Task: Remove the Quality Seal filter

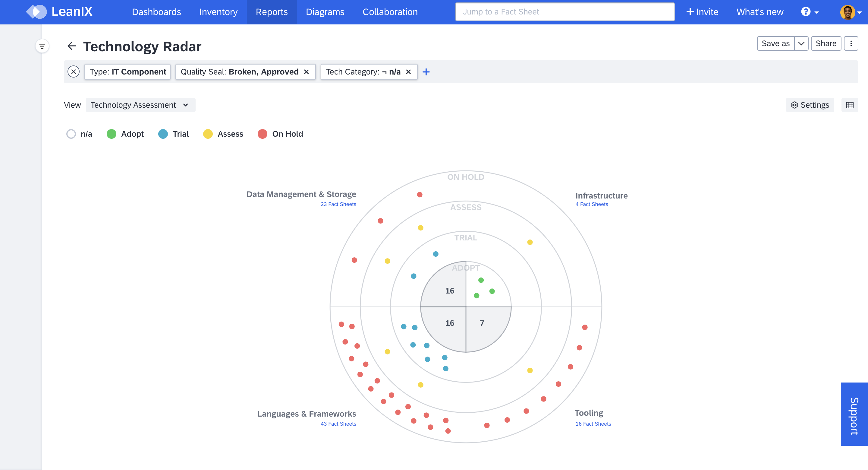Action: pyautogui.click(x=306, y=72)
